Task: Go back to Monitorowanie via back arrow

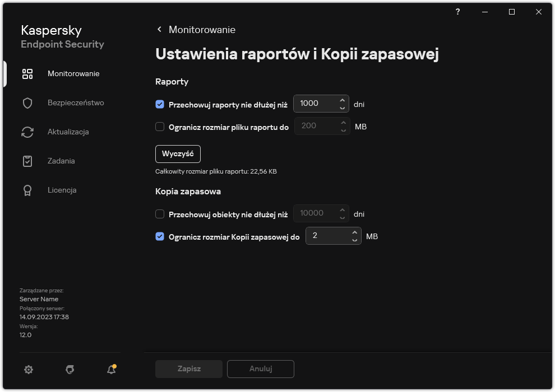Action: tap(159, 29)
